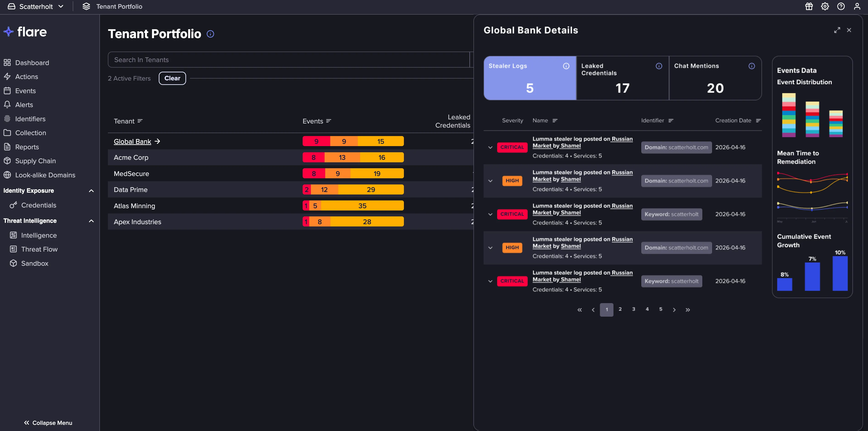868x431 pixels.
Task: Click Acme Corp events severity bar
Action: coord(353,158)
